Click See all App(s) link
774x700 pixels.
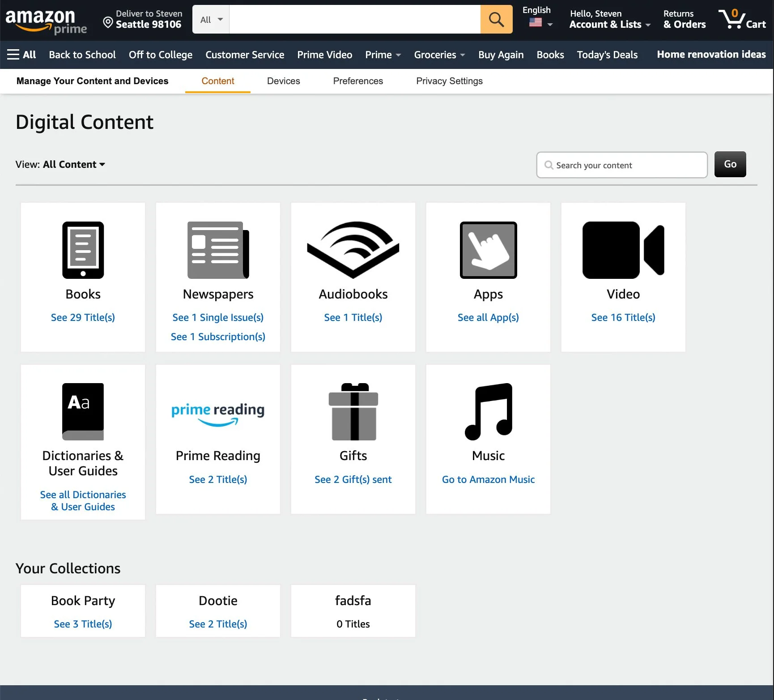[x=488, y=317]
